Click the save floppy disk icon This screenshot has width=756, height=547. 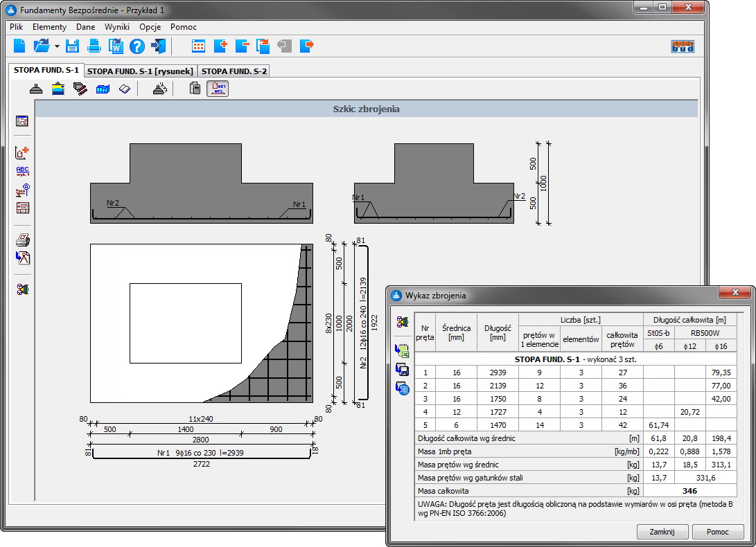[73, 46]
